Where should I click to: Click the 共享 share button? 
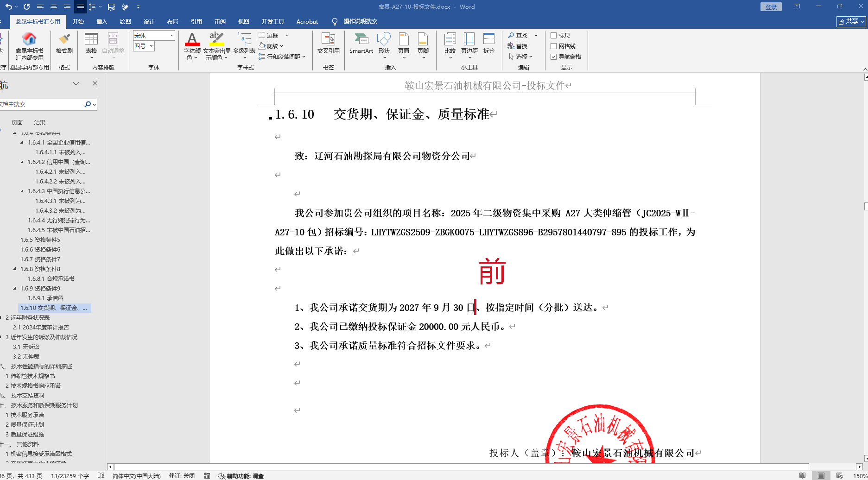pos(851,21)
